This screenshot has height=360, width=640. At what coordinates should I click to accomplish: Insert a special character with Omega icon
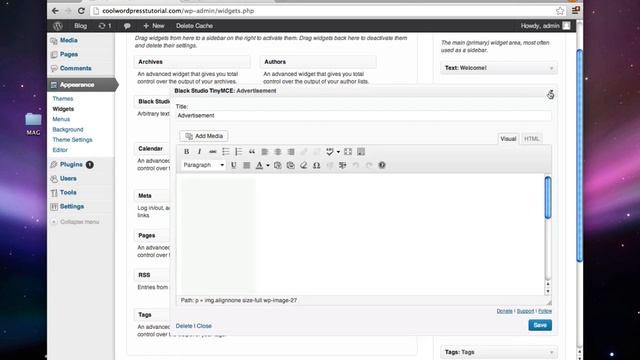317,165
